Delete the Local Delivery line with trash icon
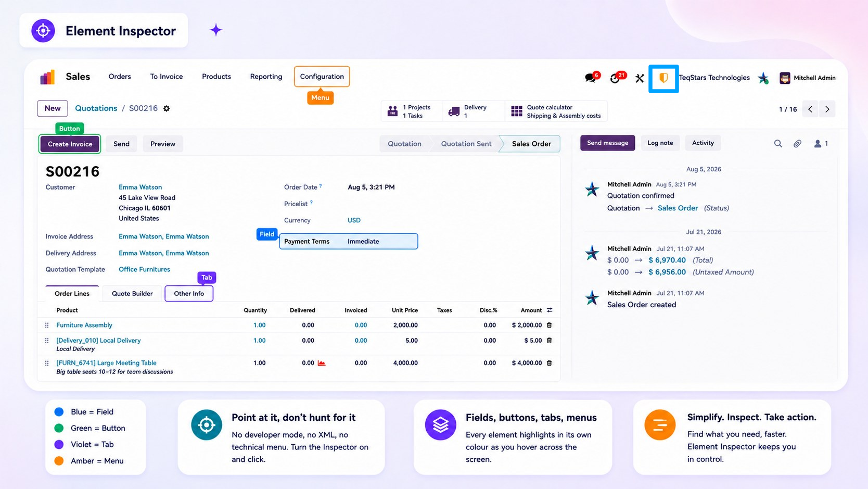The width and height of the screenshot is (868, 489). pyautogui.click(x=550, y=341)
